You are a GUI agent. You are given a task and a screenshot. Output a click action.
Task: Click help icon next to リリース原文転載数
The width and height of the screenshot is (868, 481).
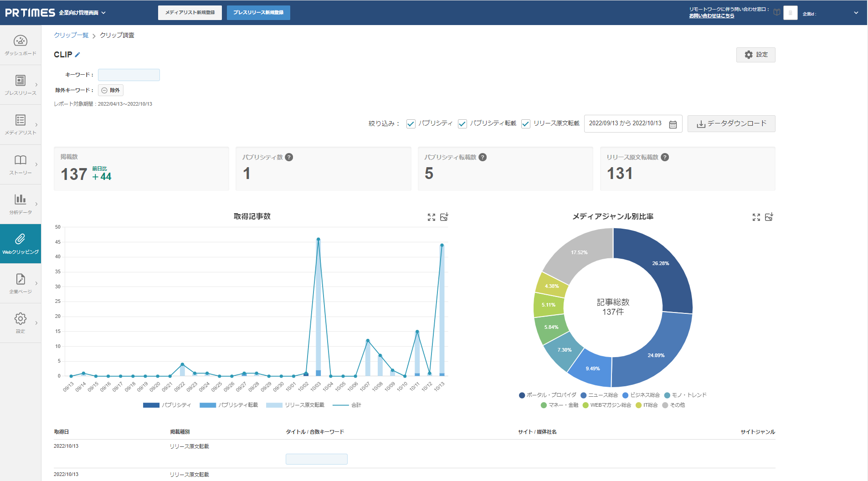tap(665, 157)
